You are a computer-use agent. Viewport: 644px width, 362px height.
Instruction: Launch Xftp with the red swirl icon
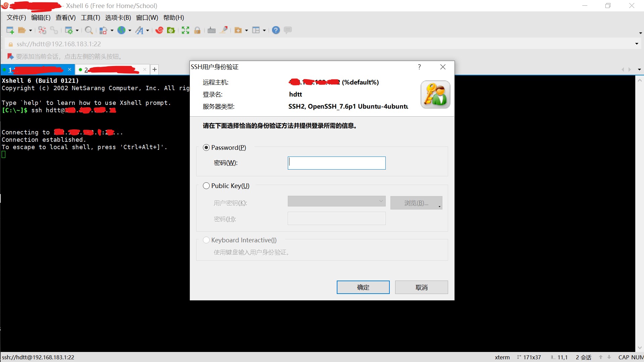tap(159, 30)
